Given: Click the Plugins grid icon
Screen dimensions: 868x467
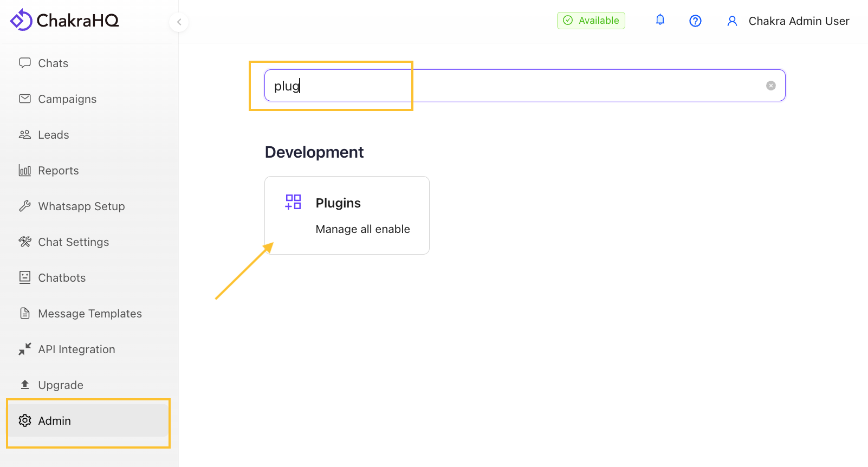Looking at the screenshot, I should pos(293,202).
